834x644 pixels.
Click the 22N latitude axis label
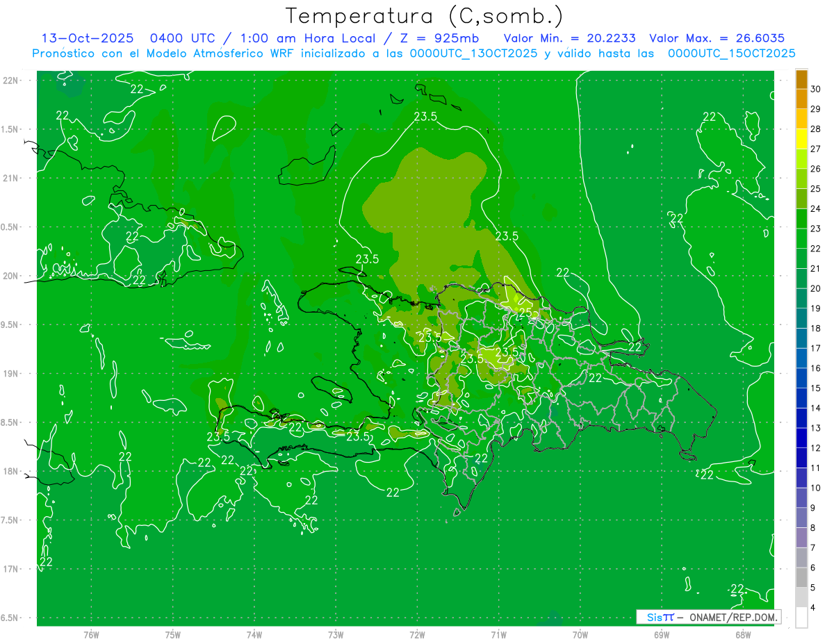11,80
